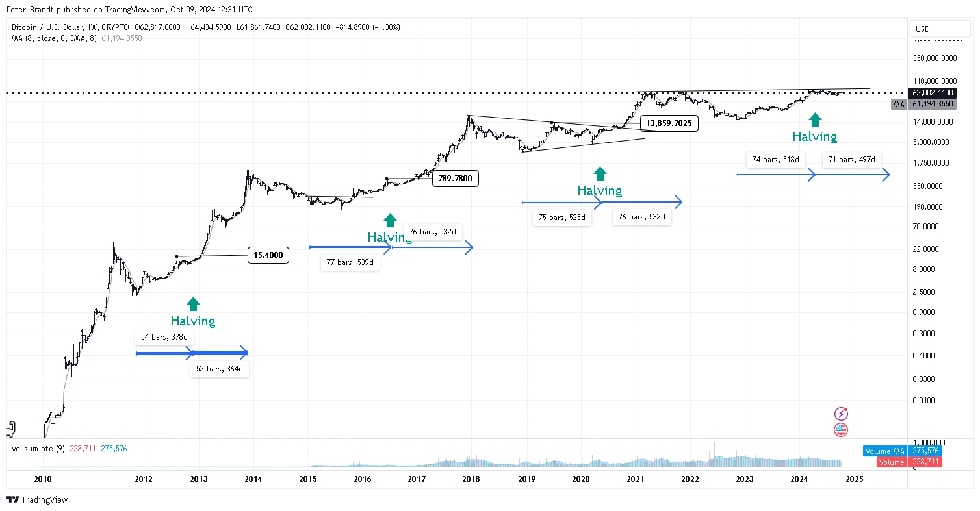Click the 13,859.7025 price callout box
The image size is (980, 511).
coord(669,123)
